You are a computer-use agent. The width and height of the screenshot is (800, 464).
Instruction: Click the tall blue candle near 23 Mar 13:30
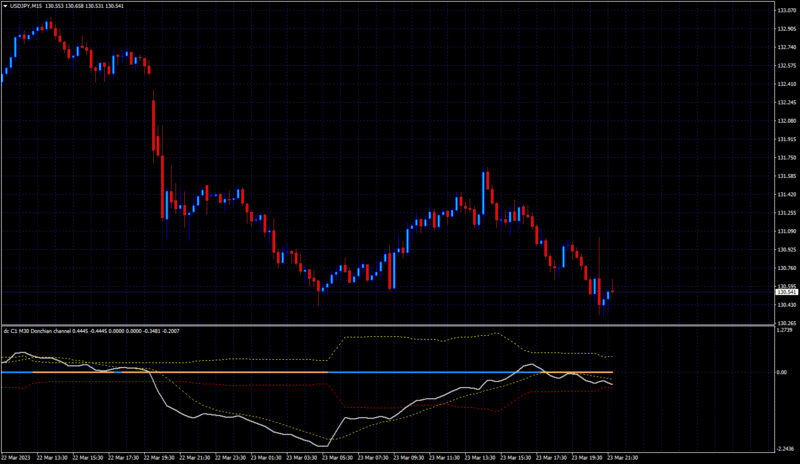[x=484, y=193]
